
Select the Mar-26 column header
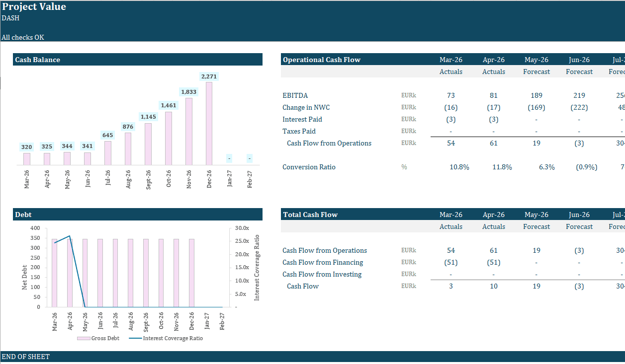click(450, 59)
